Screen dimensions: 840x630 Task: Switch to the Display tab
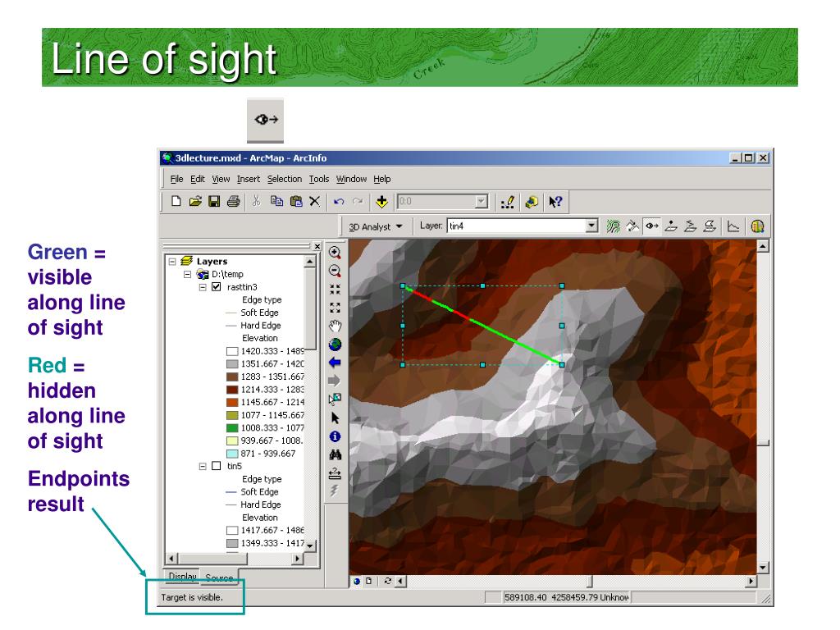182,577
